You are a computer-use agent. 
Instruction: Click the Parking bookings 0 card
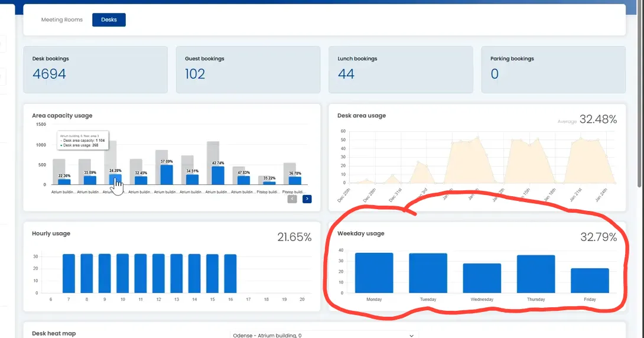point(553,69)
